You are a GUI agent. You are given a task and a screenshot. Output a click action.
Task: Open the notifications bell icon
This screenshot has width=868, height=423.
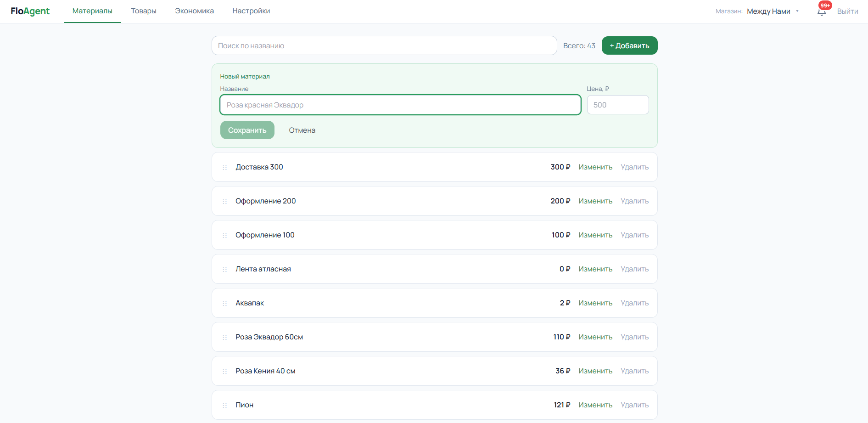coord(822,11)
